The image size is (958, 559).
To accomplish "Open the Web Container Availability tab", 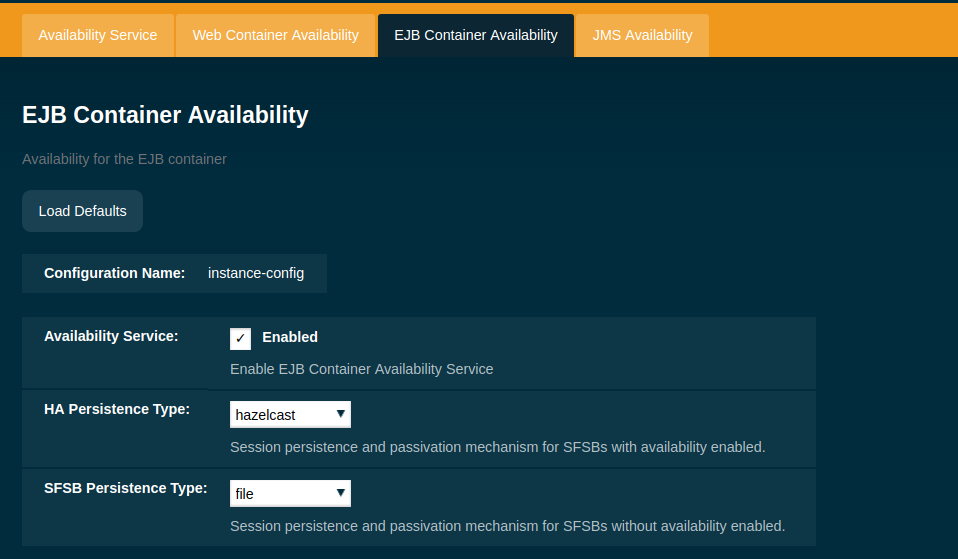I will [x=275, y=35].
